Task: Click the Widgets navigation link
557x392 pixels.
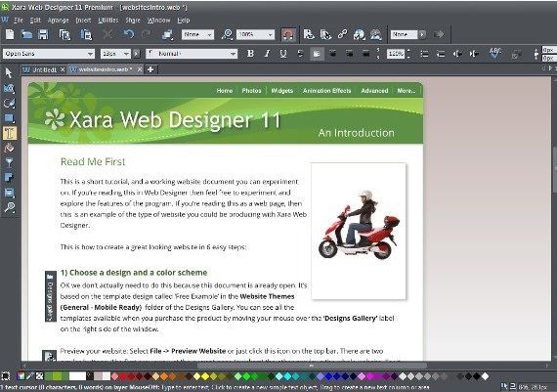Action: pos(282,91)
